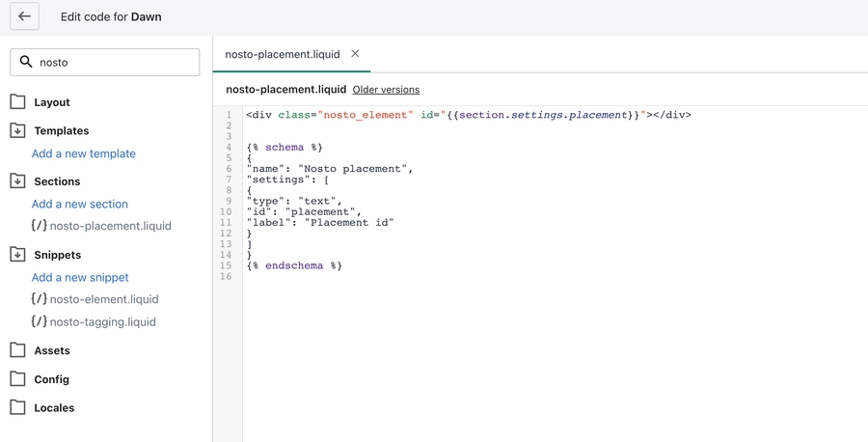Switch to the nosto-placement.liquid tab
The width and height of the screenshot is (868, 442).
pos(282,54)
